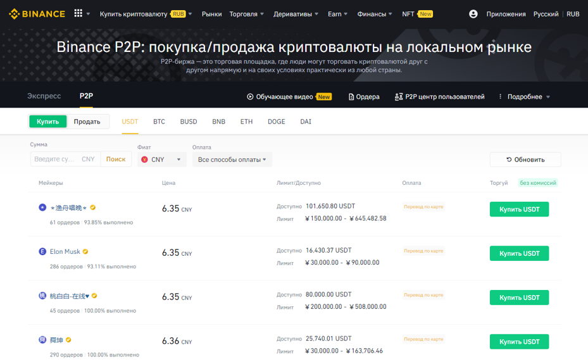Click the document icon beside Ордера
The height and width of the screenshot is (364, 588).
tap(351, 97)
